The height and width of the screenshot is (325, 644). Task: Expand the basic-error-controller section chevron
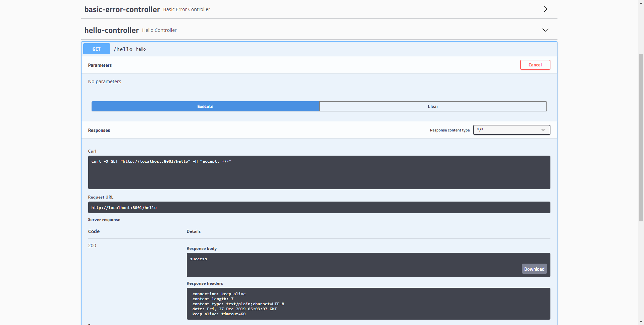(545, 9)
